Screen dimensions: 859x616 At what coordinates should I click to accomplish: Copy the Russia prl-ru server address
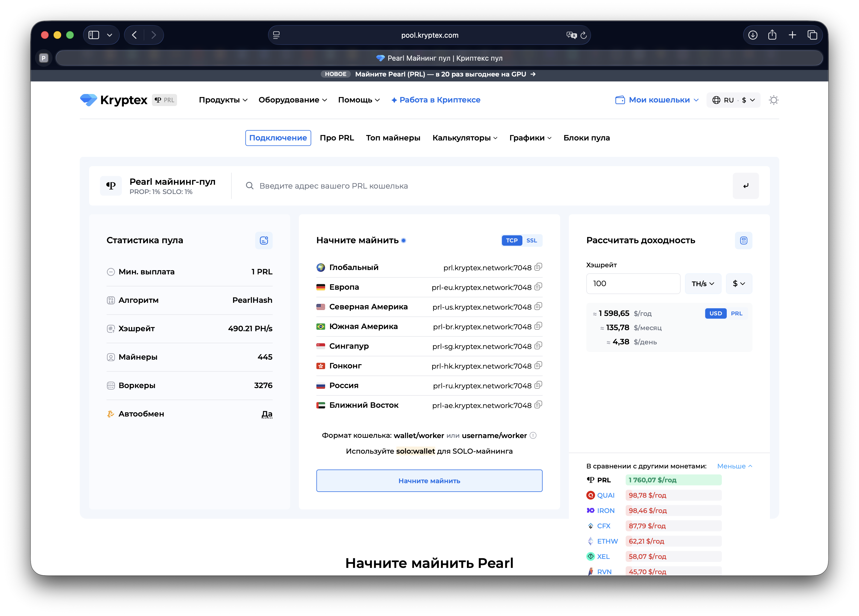coord(538,385)
